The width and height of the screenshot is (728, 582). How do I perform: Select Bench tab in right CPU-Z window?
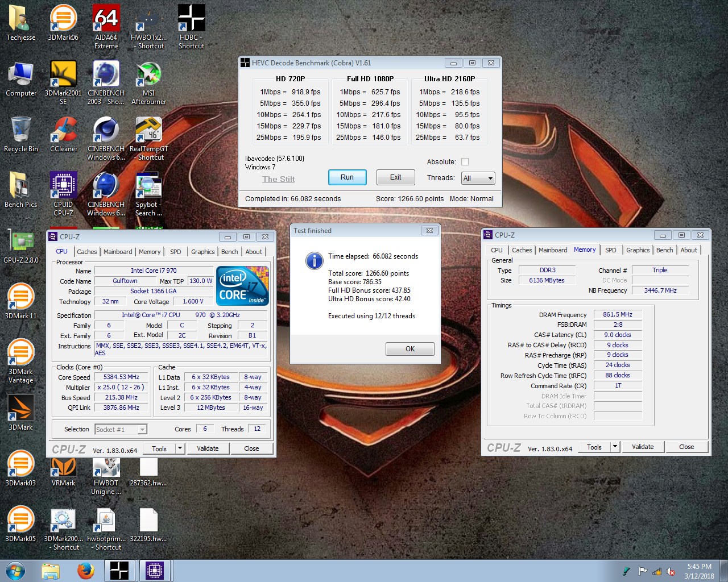point(664,250)
